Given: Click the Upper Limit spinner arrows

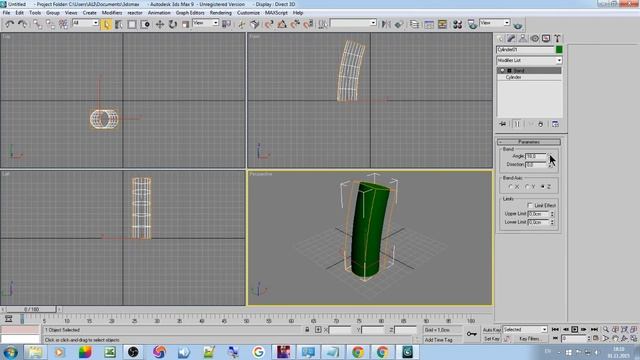Looking at the screenshot, I should [552, 214].
